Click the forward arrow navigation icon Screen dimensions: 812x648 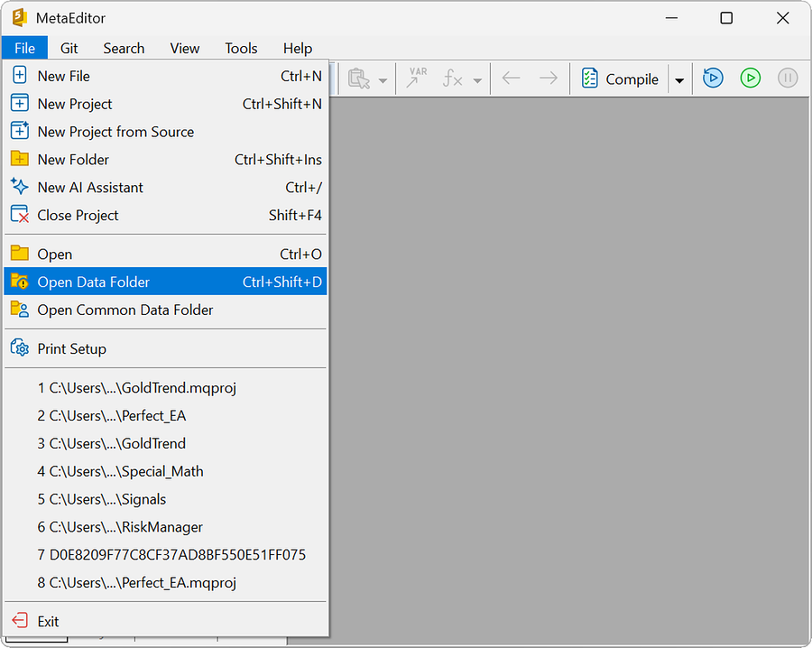point(549,79)
